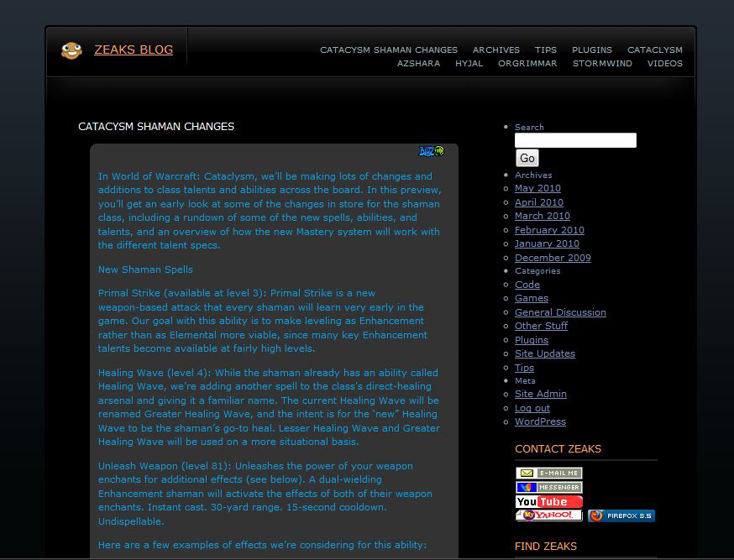The width and height of the screenshot is (734, 560).
Task: Open the Site Updates category
Action: click(x=545, y=353)
